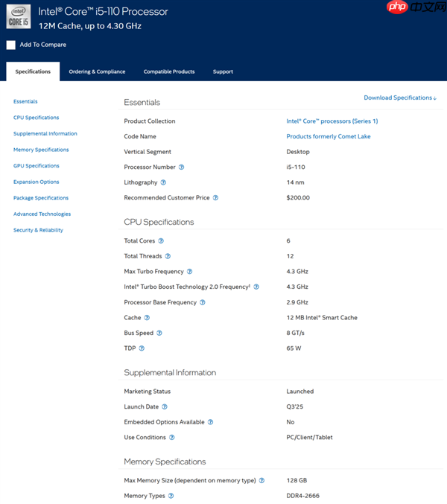Download Specifications via the top-right link
This screenshot has height=504, width=447.
click(x=400, y=98)
